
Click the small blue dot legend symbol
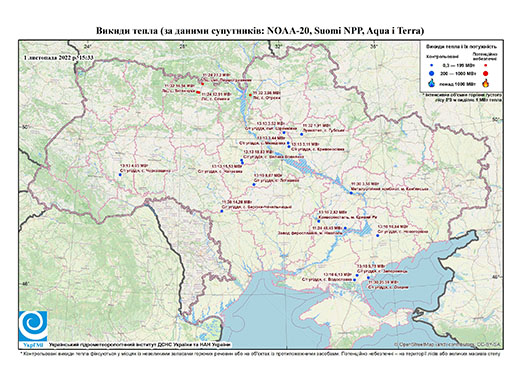(x=432, y=65)
